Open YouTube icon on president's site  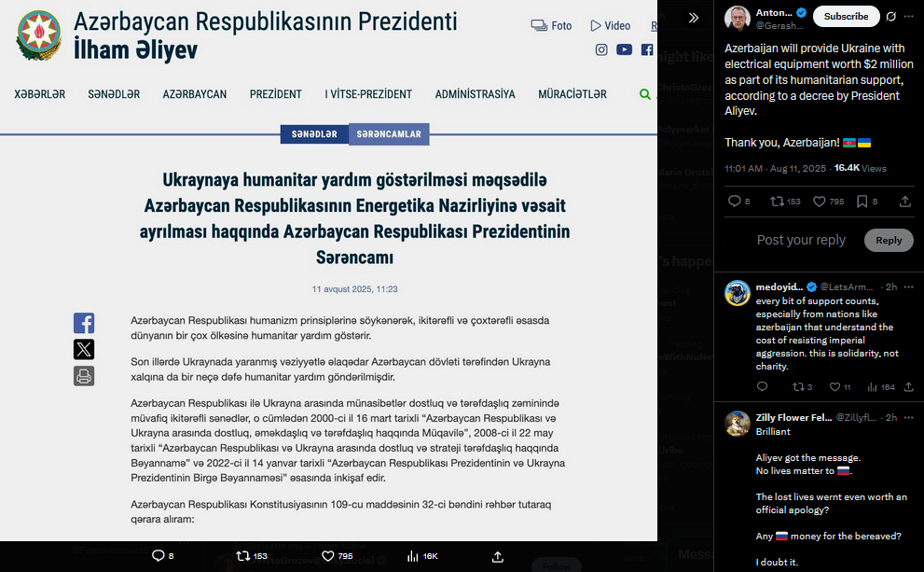point(624,50)
